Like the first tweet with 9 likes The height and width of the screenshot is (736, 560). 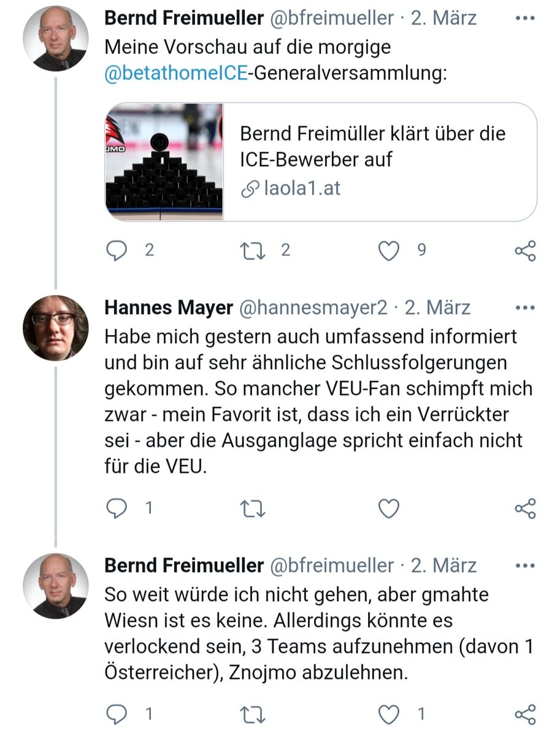(x=388, y=250)
